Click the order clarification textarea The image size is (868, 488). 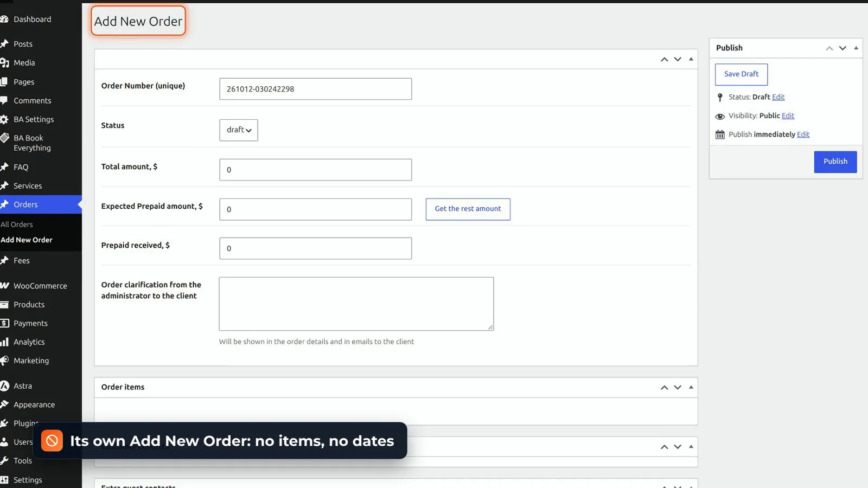click(x=356, y=304)
